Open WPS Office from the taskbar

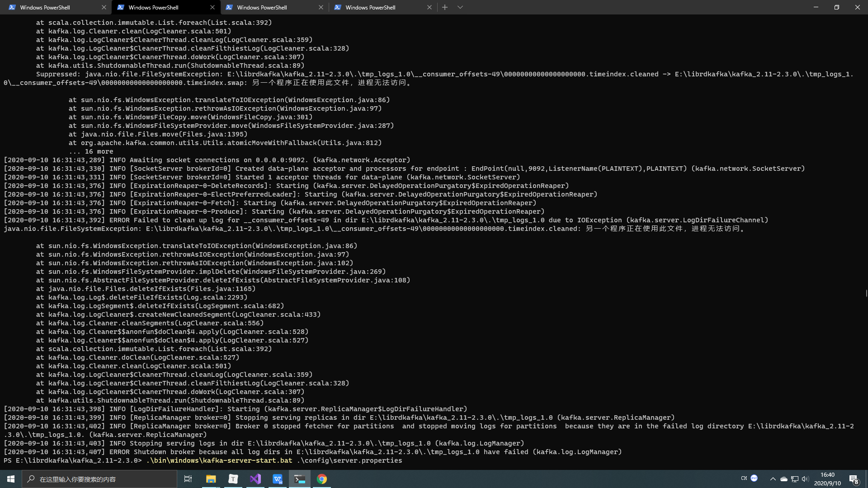(277, 479)
